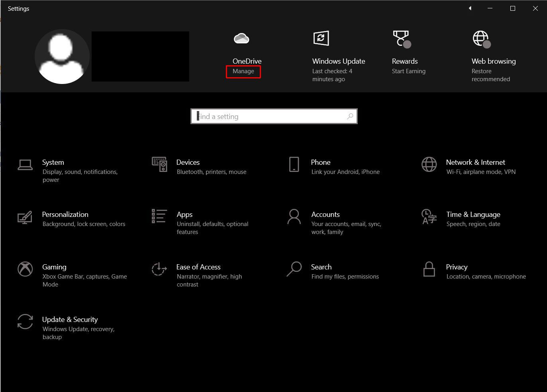Click 'Bluetooth, printers, mouse' description

pos(212,172)
